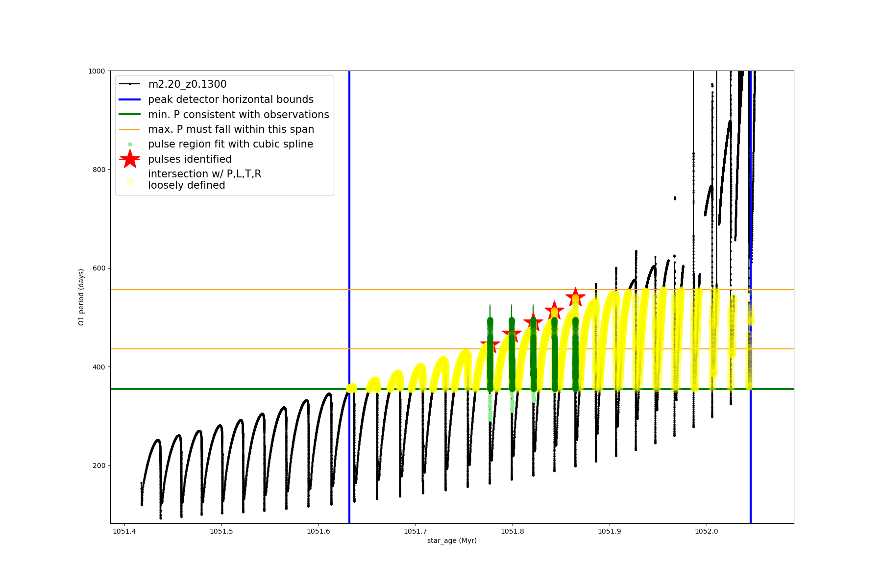Click the 800 y-axis tick label
Image resolution: width=882 pixels, height=588 pixels.
pos(99,170)
